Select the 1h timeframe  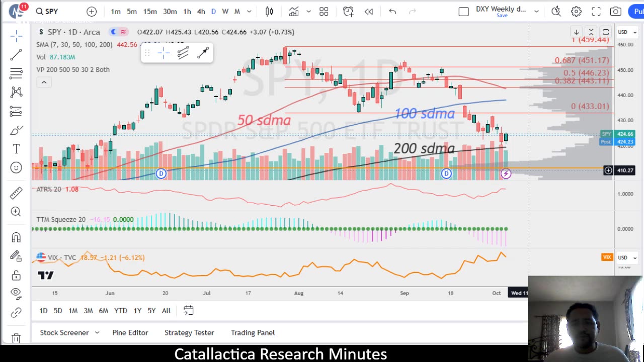coord(187,11)
